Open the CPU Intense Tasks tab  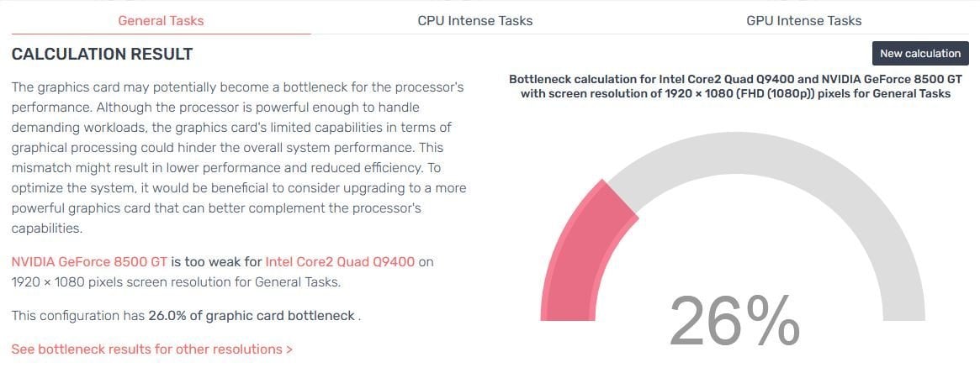pyautogui.click(x=475, y=21)
